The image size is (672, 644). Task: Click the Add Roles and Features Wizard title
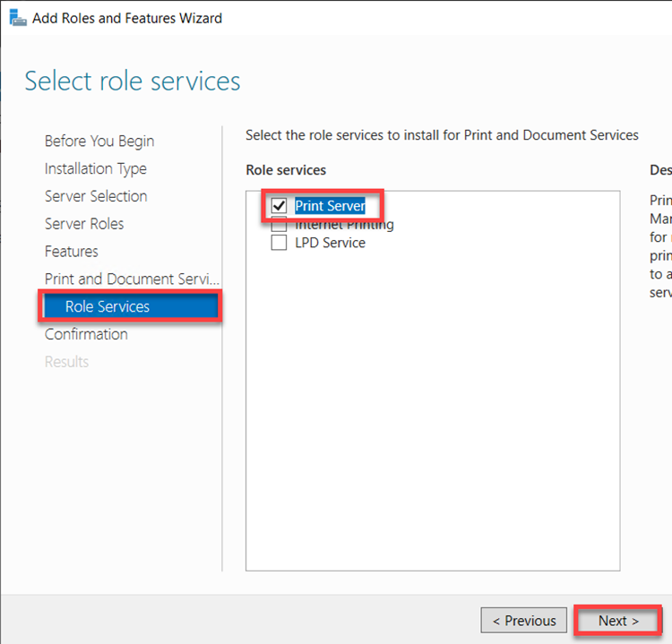coord(127,18)
